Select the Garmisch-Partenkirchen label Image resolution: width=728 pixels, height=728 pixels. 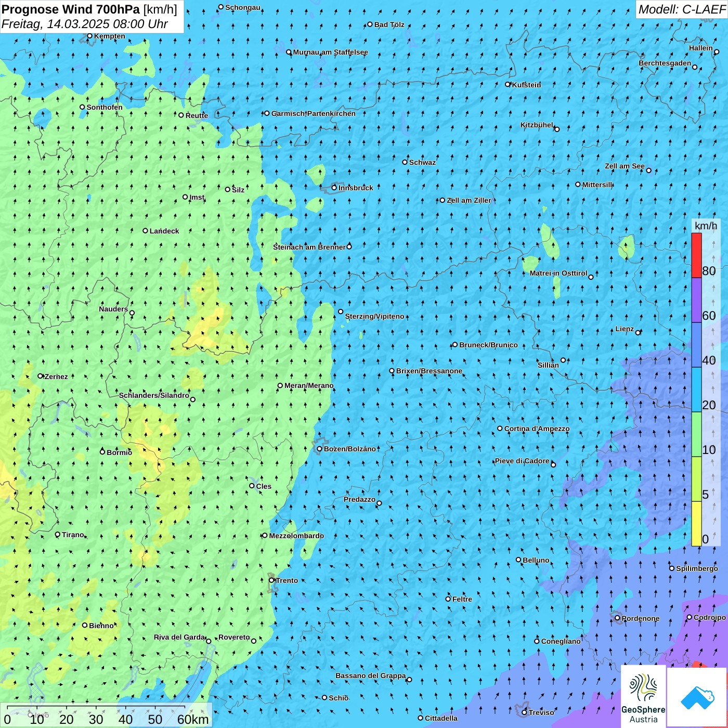tap(314, 113)
